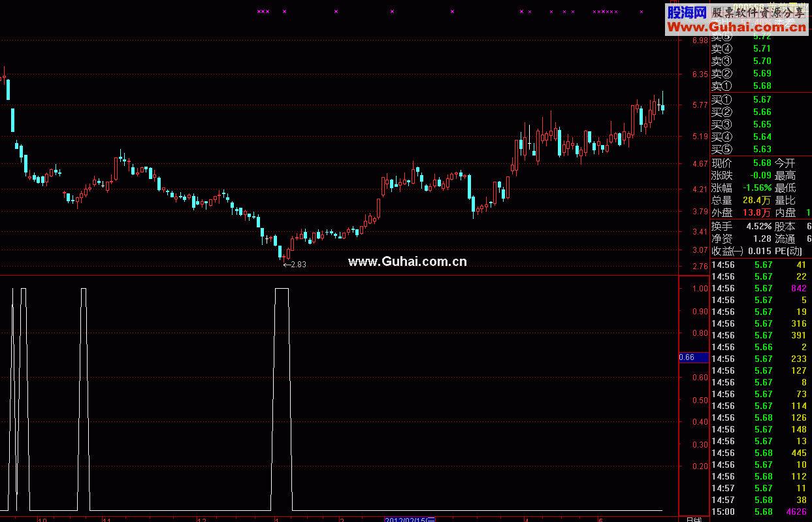
Task: Click the 外盘 value 13.8万
Action: pyautogui.click(x=757, y=212)
